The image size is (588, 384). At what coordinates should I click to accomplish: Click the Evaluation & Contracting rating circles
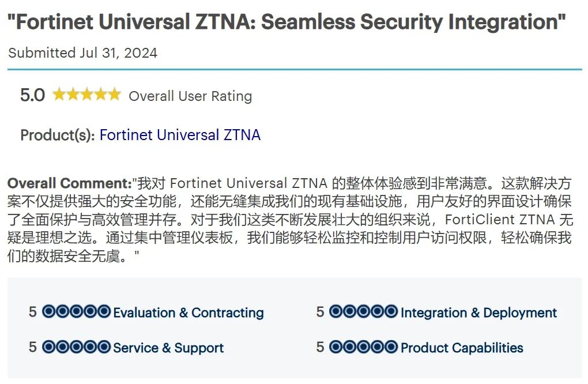coord(76,312)
